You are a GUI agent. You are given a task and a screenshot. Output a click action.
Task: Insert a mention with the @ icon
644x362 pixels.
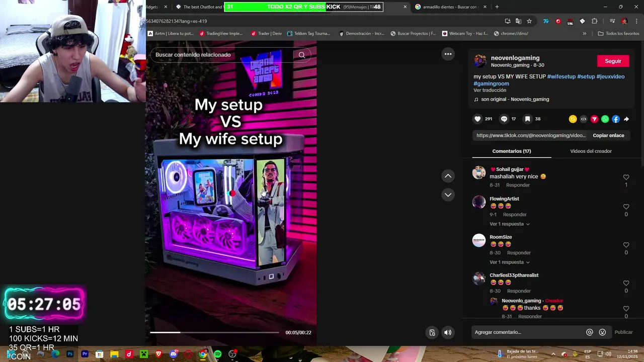click(x=589, y=332)
